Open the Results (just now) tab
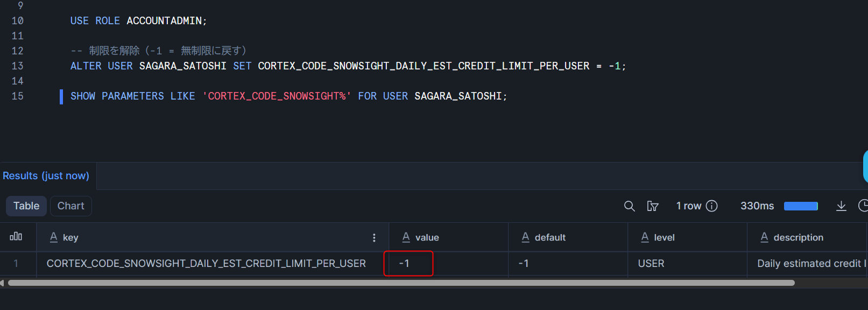Viewport: 868px width, 310px height. coord(46,176)
